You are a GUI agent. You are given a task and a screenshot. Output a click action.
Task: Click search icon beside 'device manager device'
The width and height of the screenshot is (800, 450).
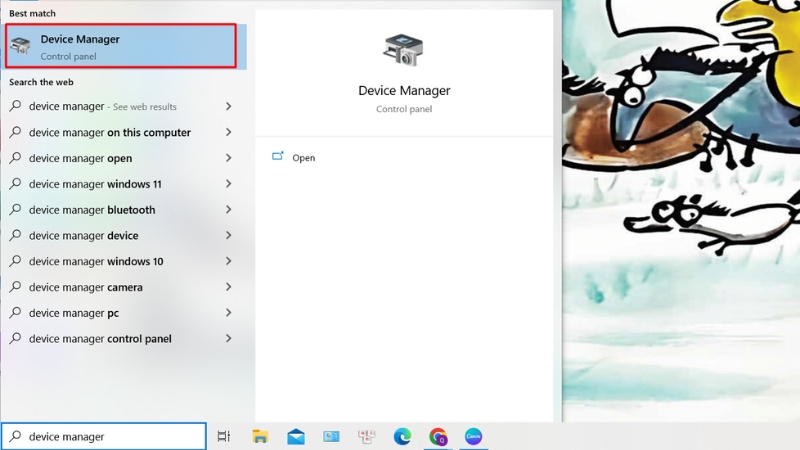coord(15,235)
